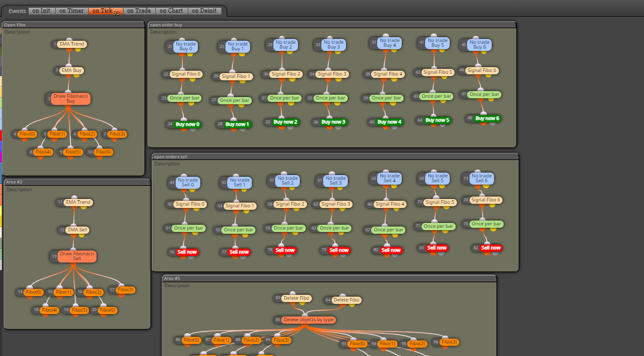Viewport: 644px width, 356px height.
Task: Click the Buy now 4 block
Action: click(x=389, y=122)
